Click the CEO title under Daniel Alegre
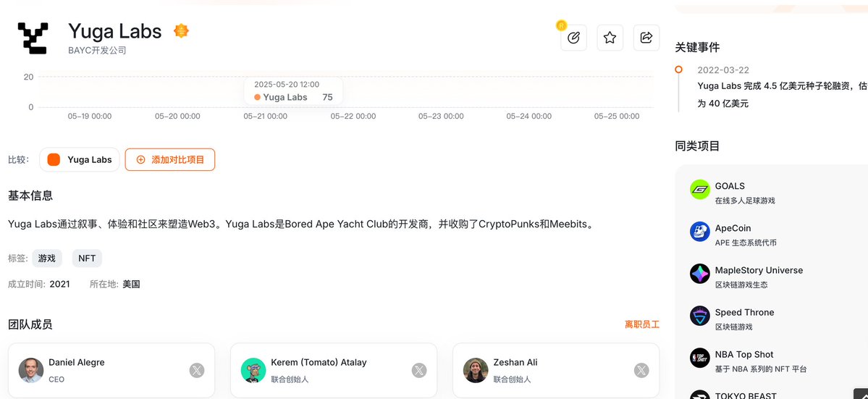The width and height of the screenshot is (868, 399). pos(56,379)
